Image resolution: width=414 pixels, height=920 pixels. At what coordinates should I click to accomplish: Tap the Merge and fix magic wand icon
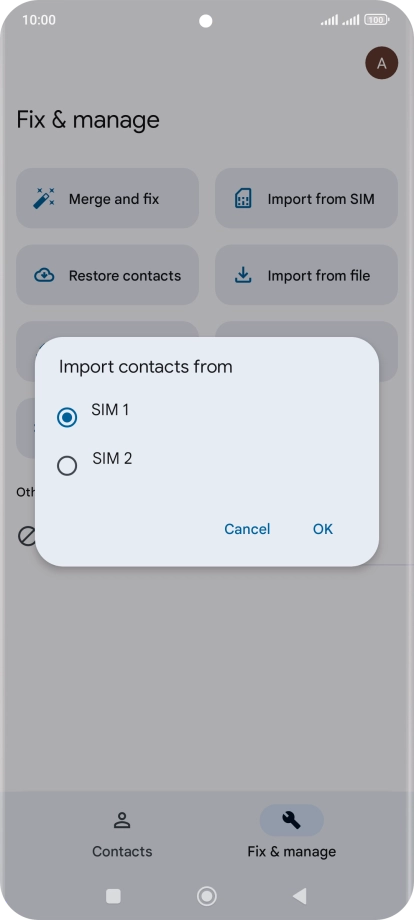(x=44, y=198)
